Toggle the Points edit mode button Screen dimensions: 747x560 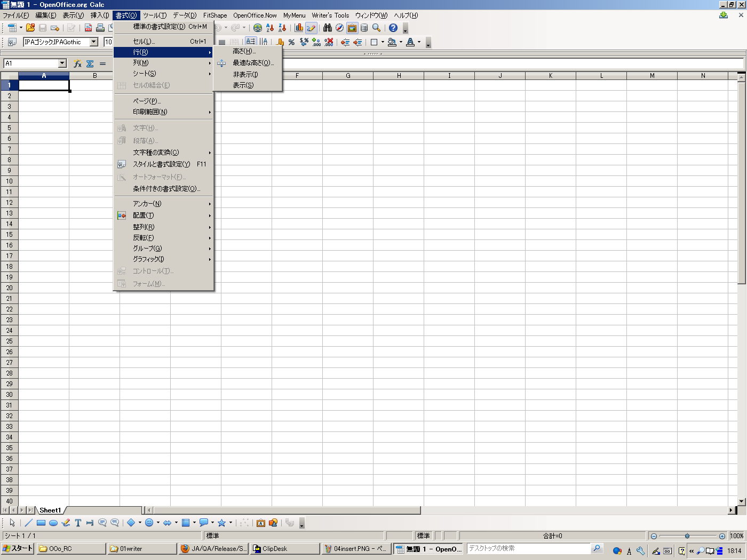tap(244, 523)
